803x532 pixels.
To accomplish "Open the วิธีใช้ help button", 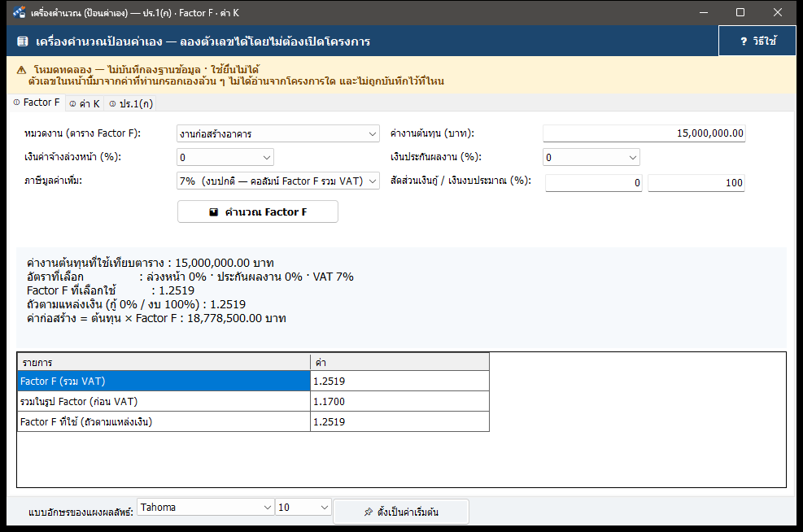I will pos(758,41).
